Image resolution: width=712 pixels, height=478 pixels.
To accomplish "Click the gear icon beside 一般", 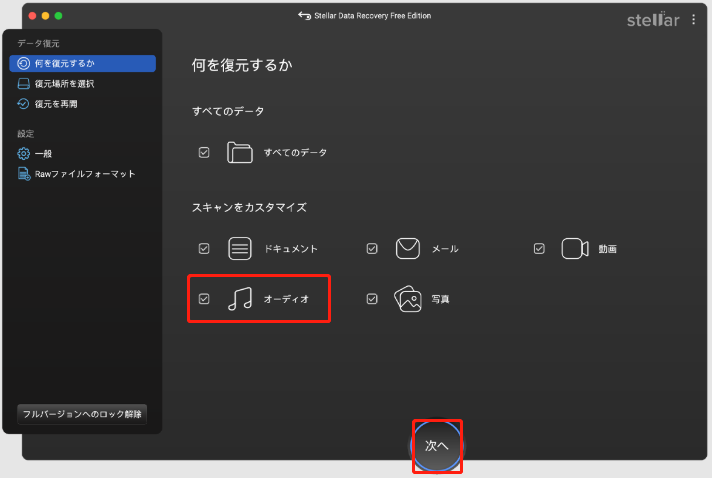I will pos(24,154).
